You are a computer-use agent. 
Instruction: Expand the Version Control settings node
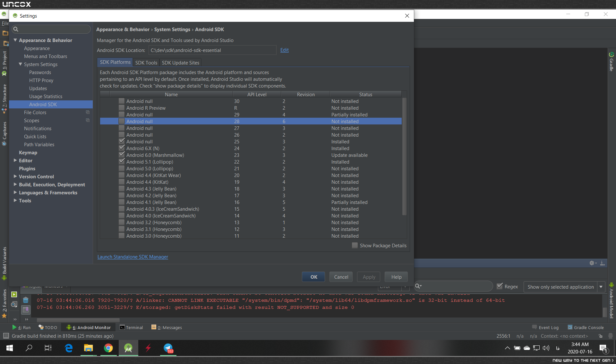[15, 176]
